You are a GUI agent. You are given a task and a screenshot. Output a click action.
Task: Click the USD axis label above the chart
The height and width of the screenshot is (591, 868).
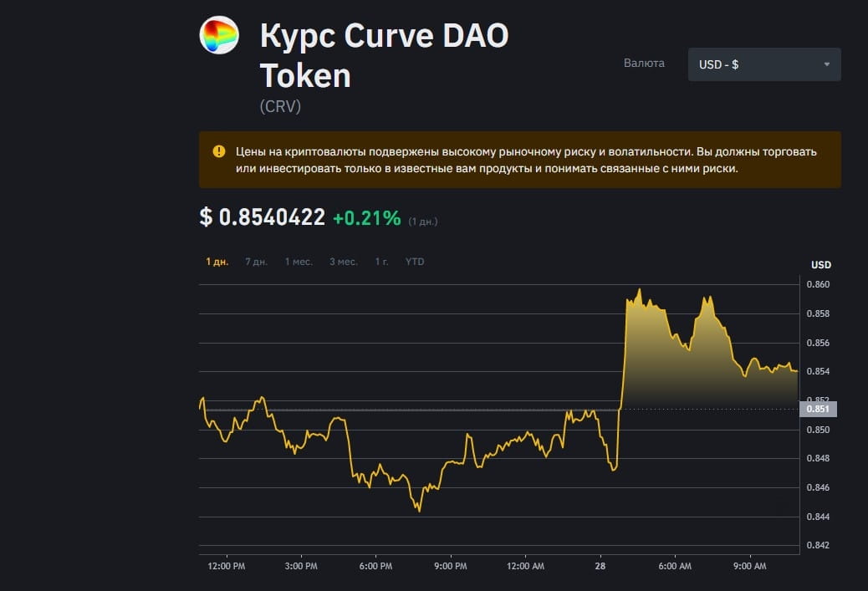coord(820,264)
